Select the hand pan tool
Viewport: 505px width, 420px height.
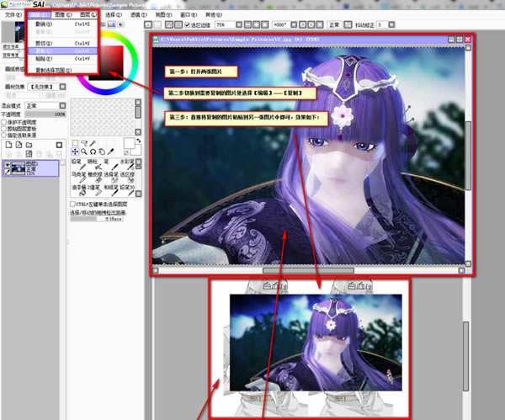pyautogui.click(x=102, y=152)
